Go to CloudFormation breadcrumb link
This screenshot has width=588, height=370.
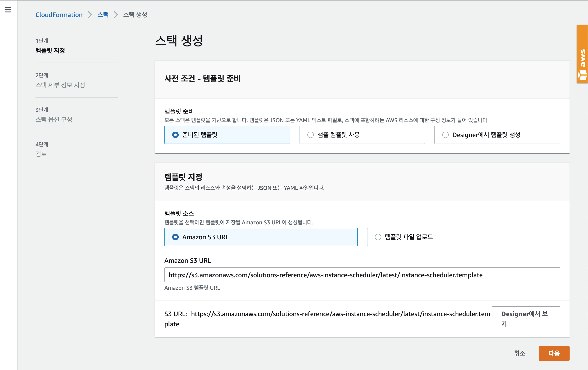pos(59,15)
